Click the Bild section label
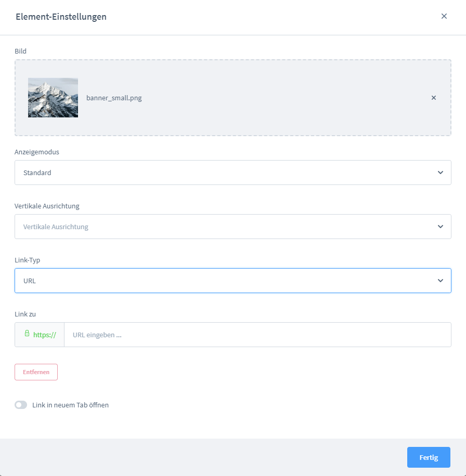466x476 pixels. [x=20, y=51]
